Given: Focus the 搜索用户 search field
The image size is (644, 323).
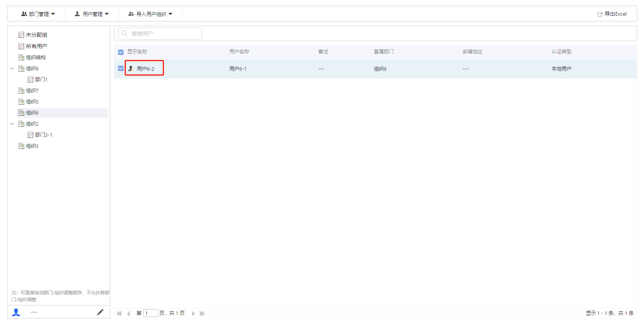Looking at the screenshot, I should pyautogui.click(x=160, y=34).
